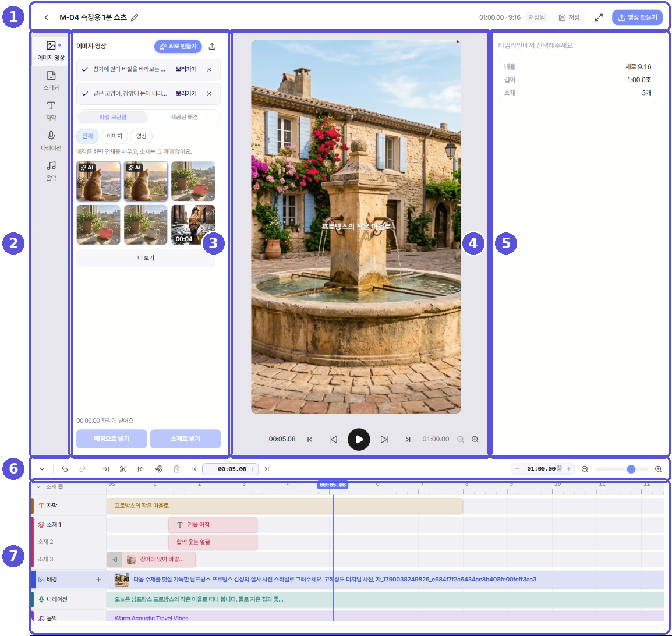Screen dimensions: 672x636
Task: Zoom in the timeline with the magnifier plus
Action: point(658,469)
